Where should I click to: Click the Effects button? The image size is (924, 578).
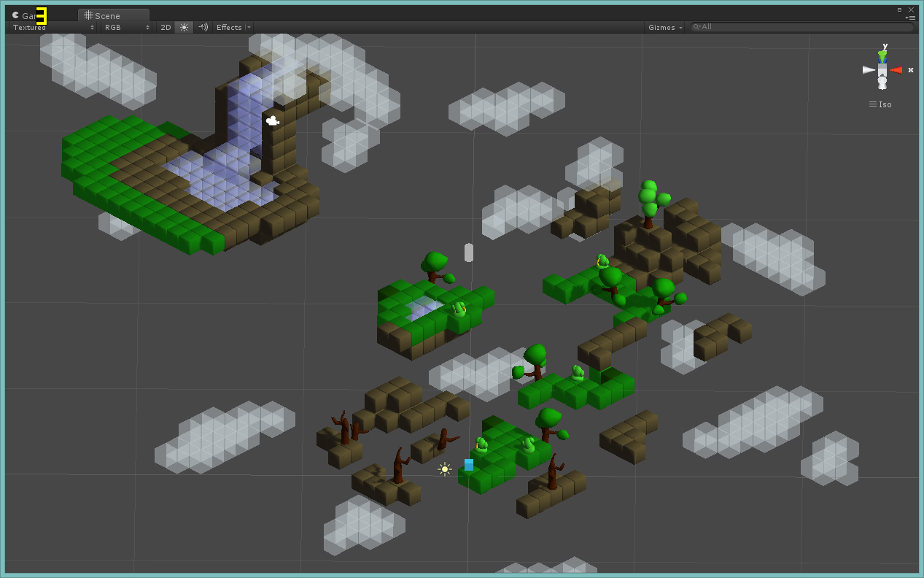point(229,27)
